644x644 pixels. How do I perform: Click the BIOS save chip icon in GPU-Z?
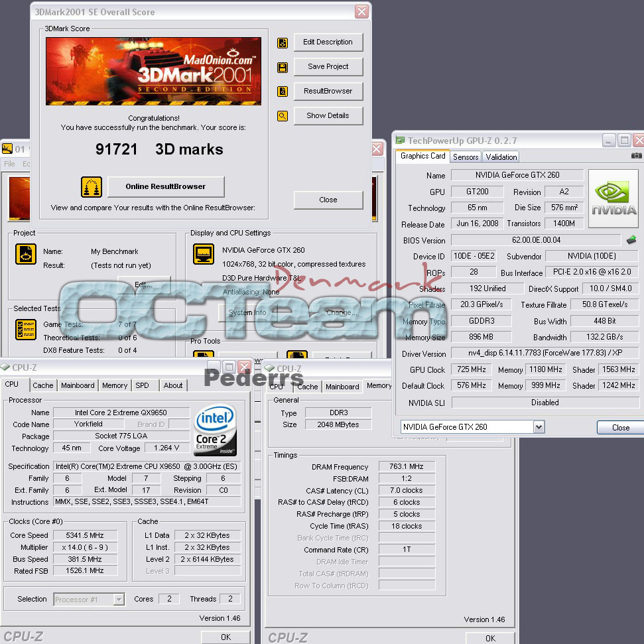click(x=631, y=239)
